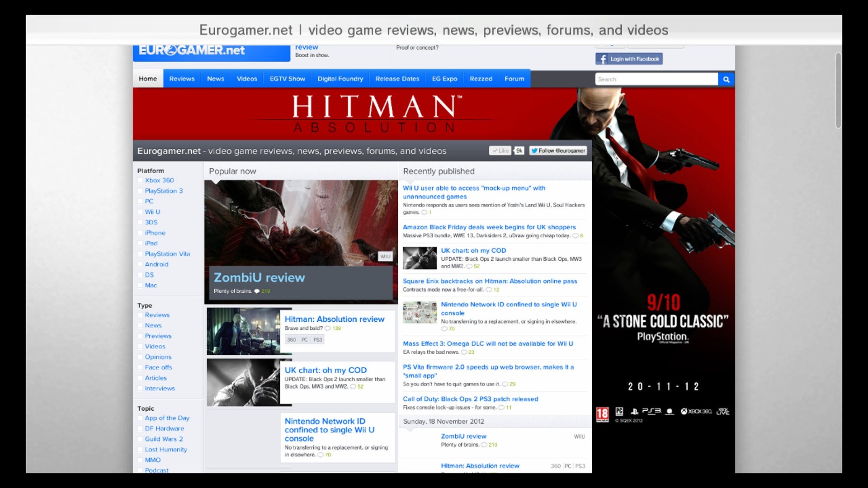Click the search magnifier button

point(726,79)
